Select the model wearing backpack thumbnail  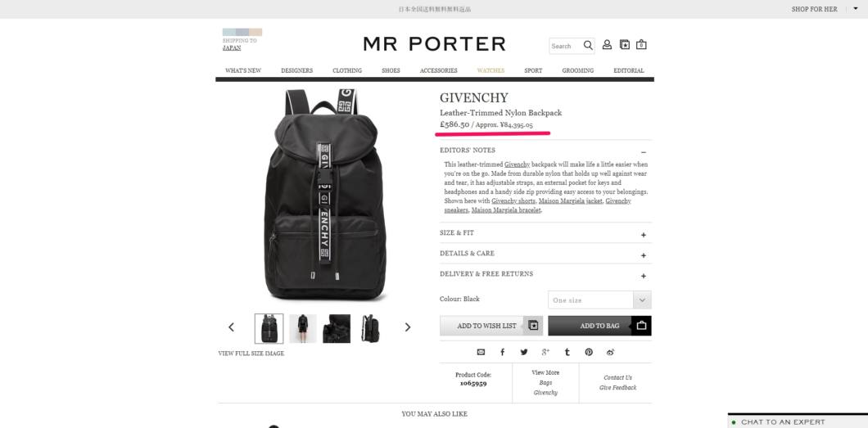click(303, 328)
